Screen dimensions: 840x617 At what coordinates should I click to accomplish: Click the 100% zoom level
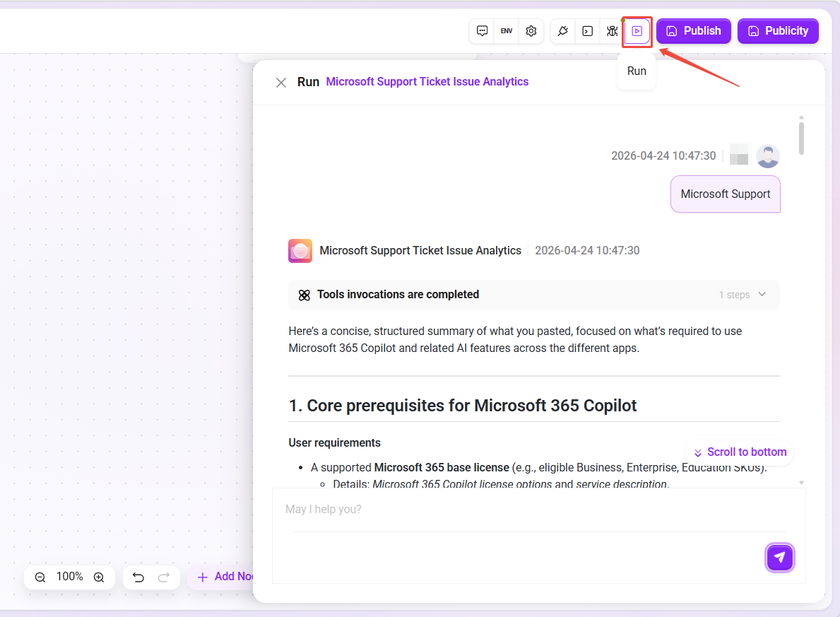(x=70, y=577)
